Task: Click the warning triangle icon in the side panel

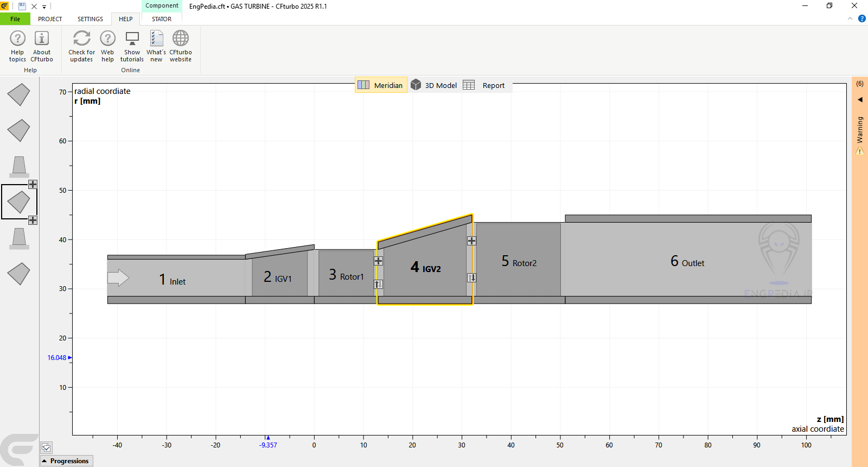Action: click(x=860, y=151)
